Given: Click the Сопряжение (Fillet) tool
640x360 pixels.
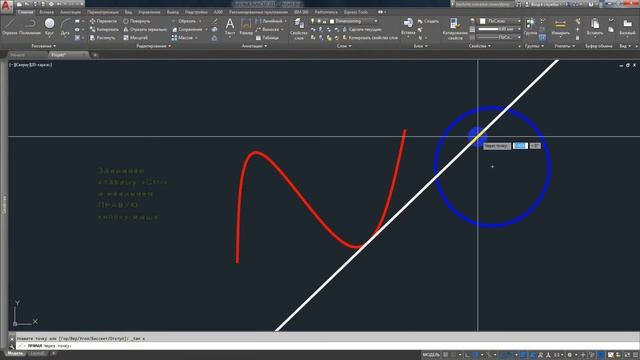Looking at the screenshot, I should coord(187,29).
